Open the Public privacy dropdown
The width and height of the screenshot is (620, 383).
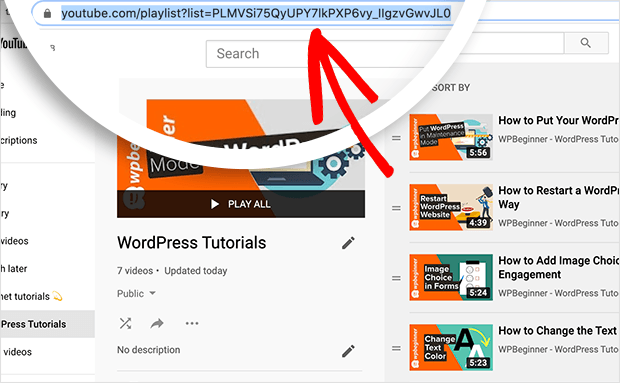pyautogui.click(x=136, y=294)
